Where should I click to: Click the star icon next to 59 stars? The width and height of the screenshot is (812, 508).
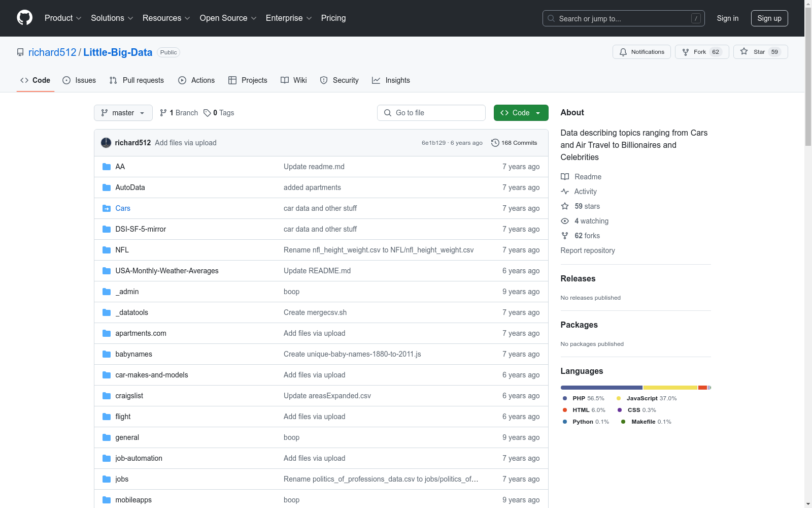pyautogui.click(x=565, y=206)
